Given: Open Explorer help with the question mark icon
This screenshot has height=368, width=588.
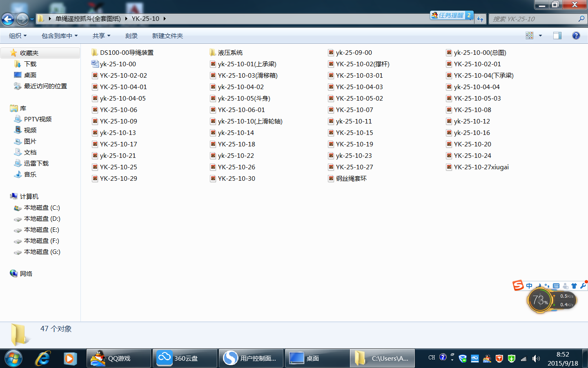Looking at the screenshot, I should click(x=576, y=36).
